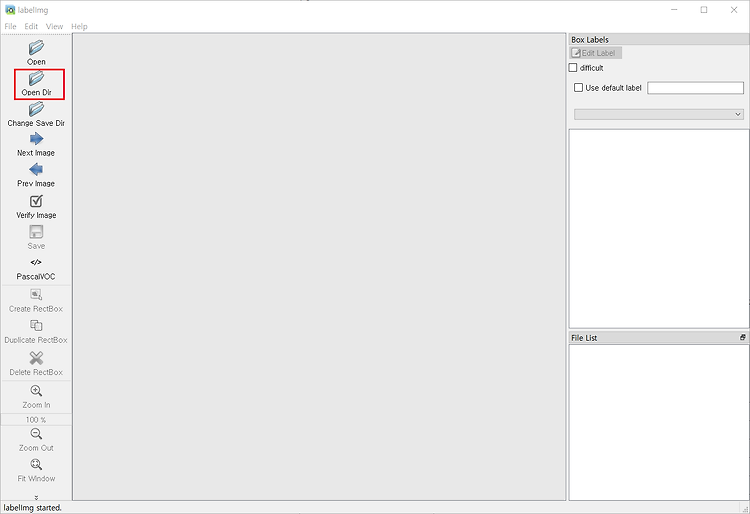Open the File menu
The image size is (750, 514).
(11, 26)
